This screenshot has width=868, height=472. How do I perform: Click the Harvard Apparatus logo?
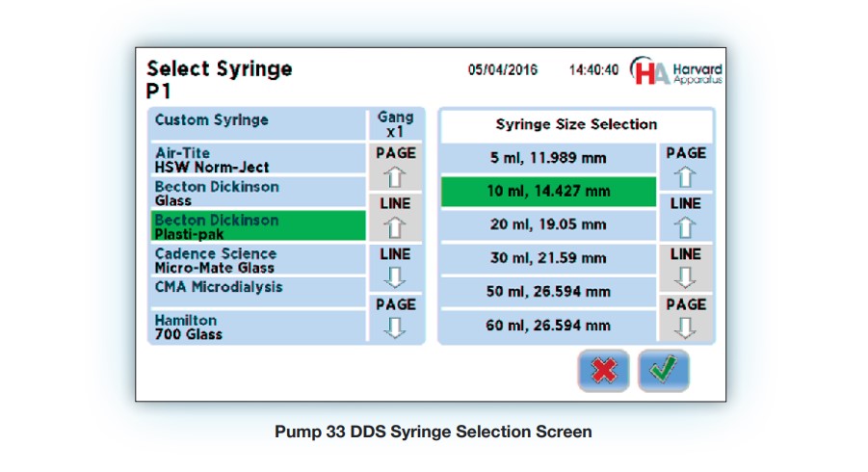[675, 72]
